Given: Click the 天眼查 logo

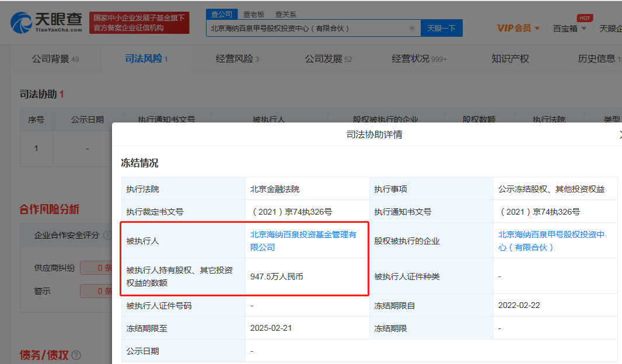Looking at the screenshot, I should point(47,22).
